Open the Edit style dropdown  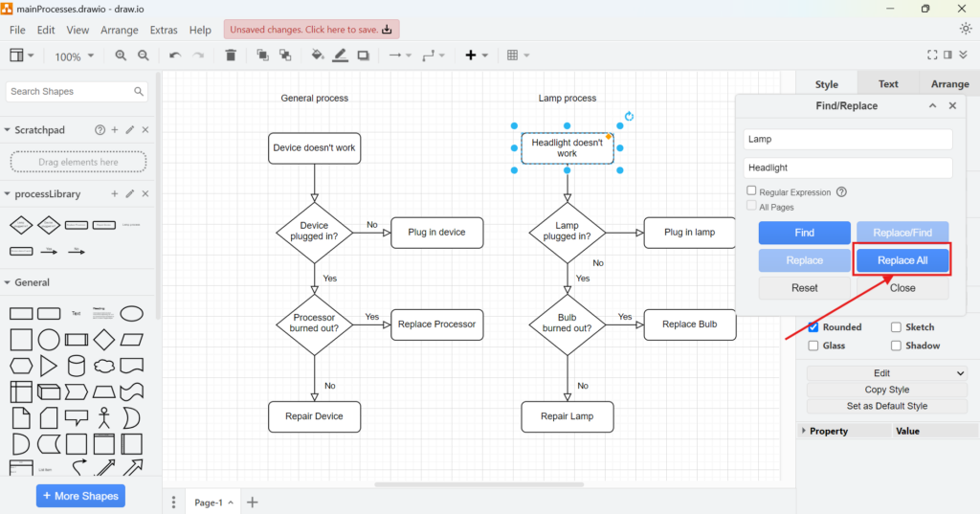(887, 373)
